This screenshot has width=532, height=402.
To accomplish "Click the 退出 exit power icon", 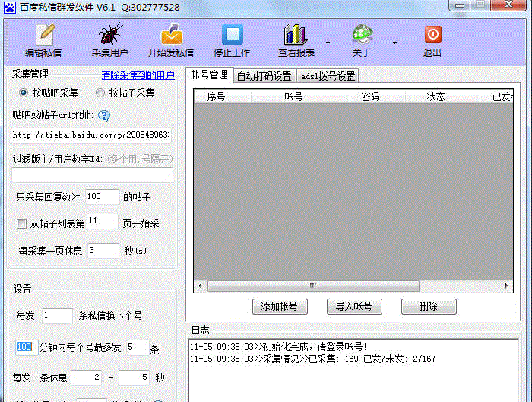I will point(432,34).
